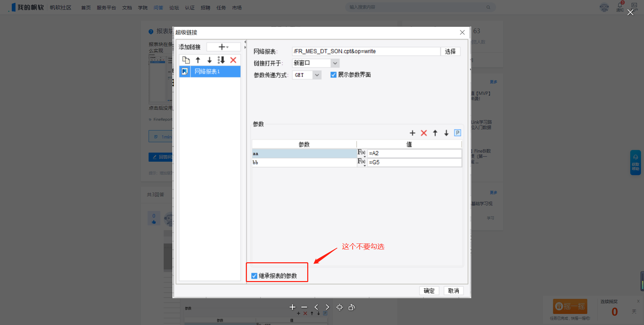Open 问答 in the top navigation

coord(158,8)
